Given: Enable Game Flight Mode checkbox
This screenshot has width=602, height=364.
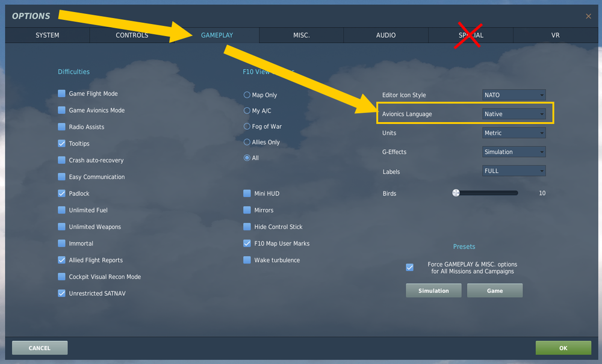Looking at the screenshot, I should pos(61,94).
